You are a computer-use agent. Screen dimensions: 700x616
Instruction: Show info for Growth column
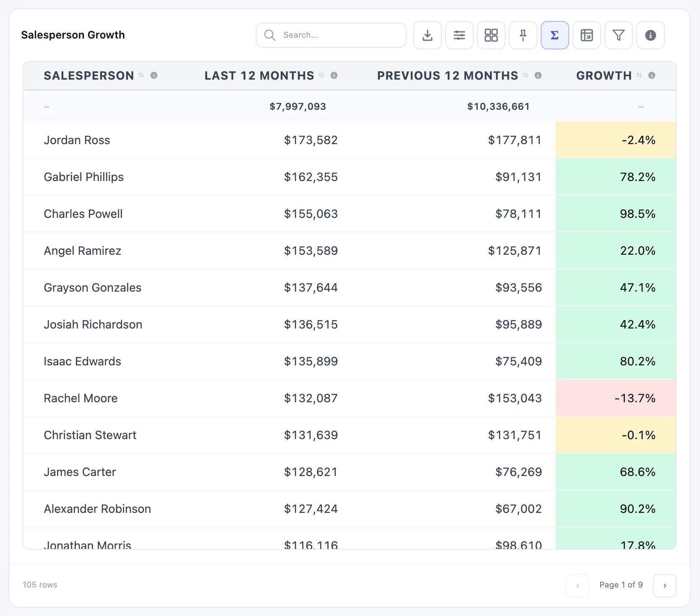tap(652, 75)
